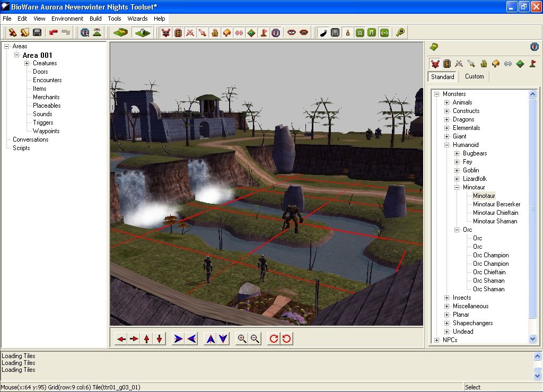Toggle the music note icon in main toolbar
The width and height of the screenshot is (543, 392).
(x=372, y=33)
